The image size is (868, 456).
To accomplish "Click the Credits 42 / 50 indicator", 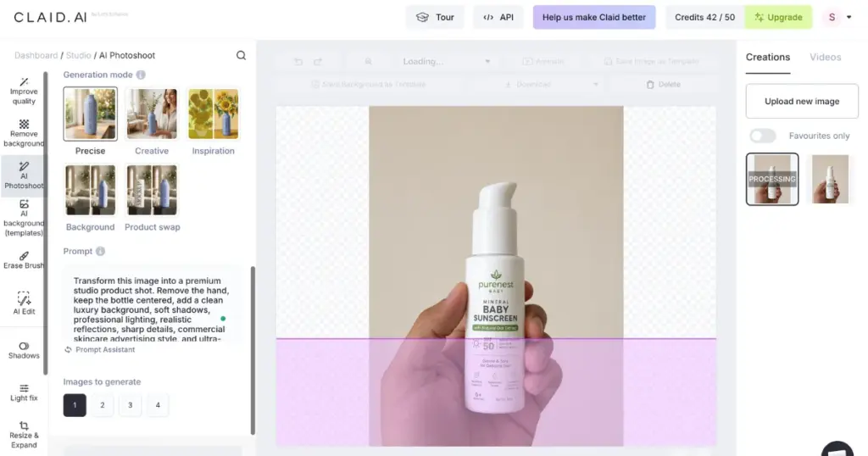I will 704,17.
